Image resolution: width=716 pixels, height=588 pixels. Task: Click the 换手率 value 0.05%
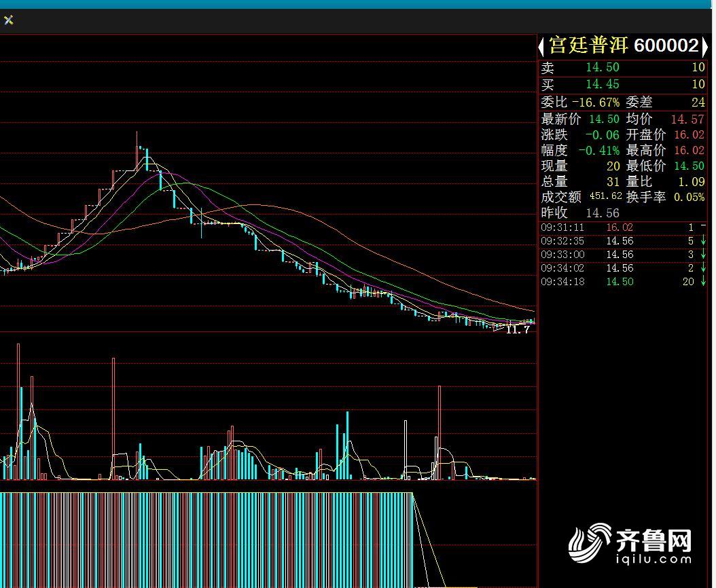[689, 197]
